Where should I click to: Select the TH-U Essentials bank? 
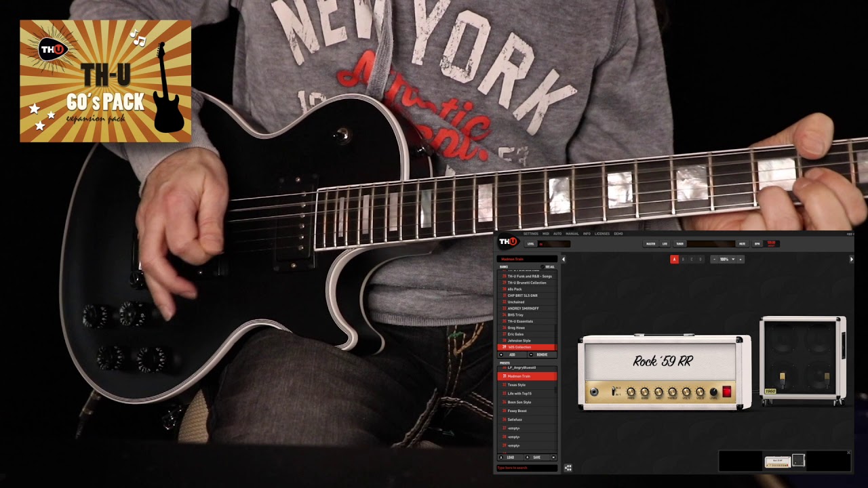[527, 321]
